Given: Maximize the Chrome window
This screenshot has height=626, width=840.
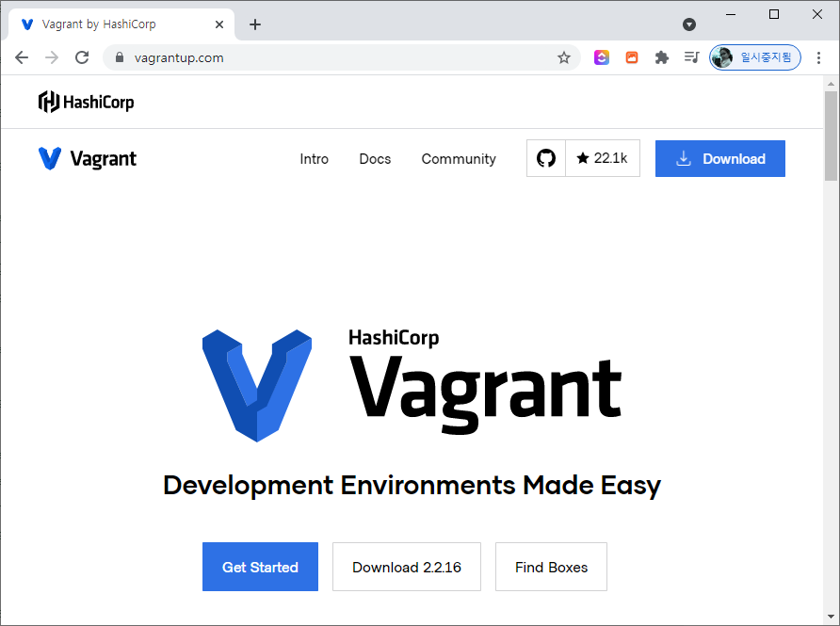Looking at the screenshot, I should (774, 14).
